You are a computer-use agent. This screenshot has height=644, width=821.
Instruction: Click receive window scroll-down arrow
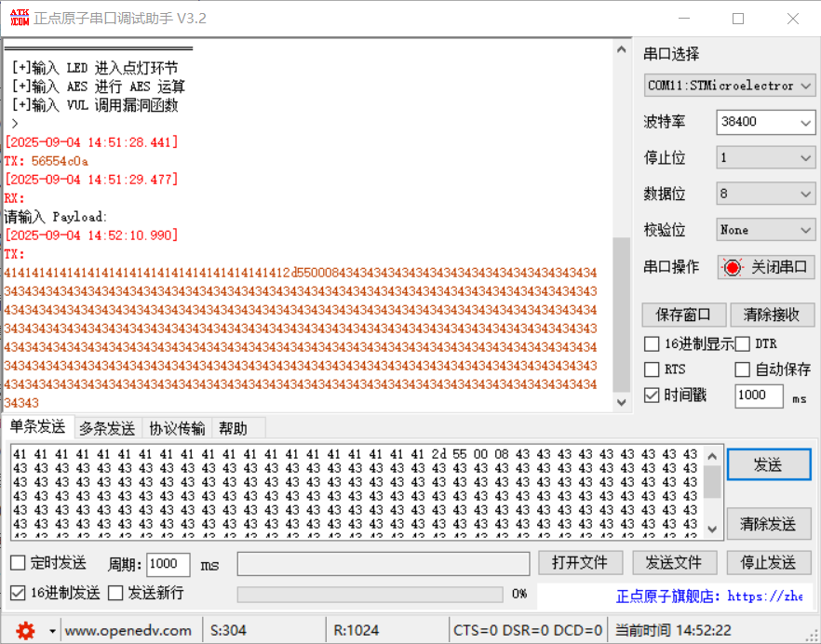tap(622, 402)
